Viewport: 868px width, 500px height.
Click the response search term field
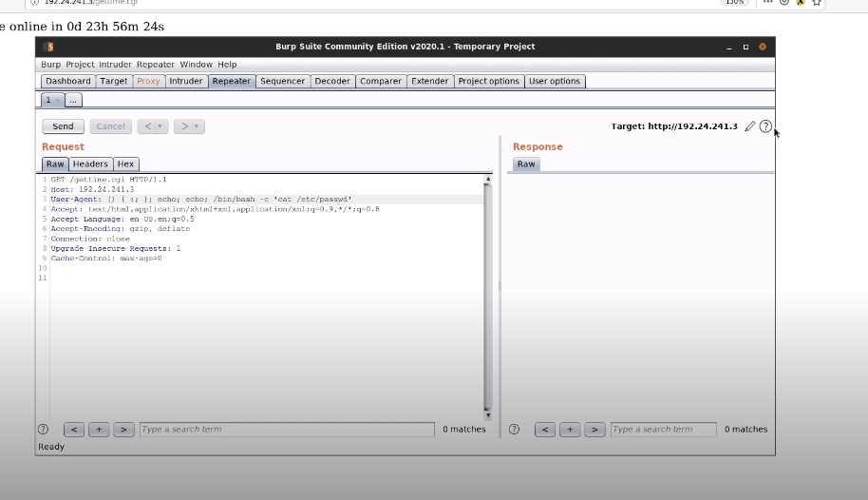click(663, 430)
